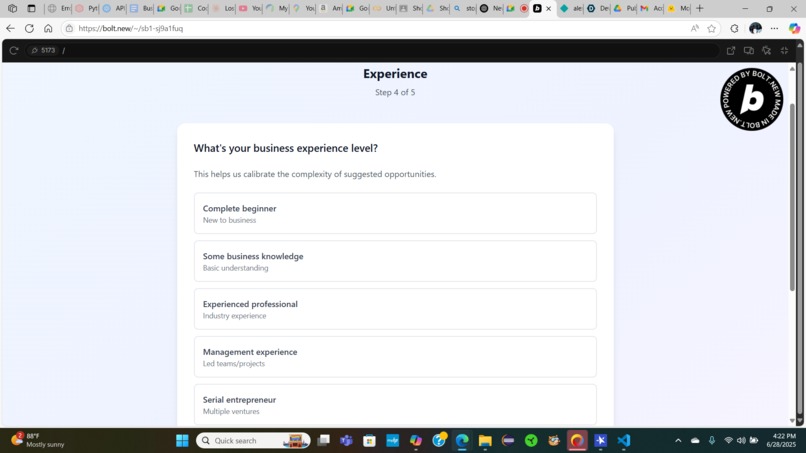Open the Copilot sidebar
This screenshot has width=806, height=453.
[x=794, y=28]
